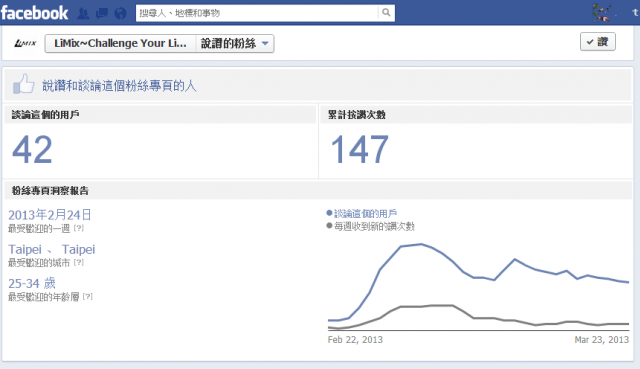Open friend requests icon
Screen dimensions: 640x369
coord(83,13)
